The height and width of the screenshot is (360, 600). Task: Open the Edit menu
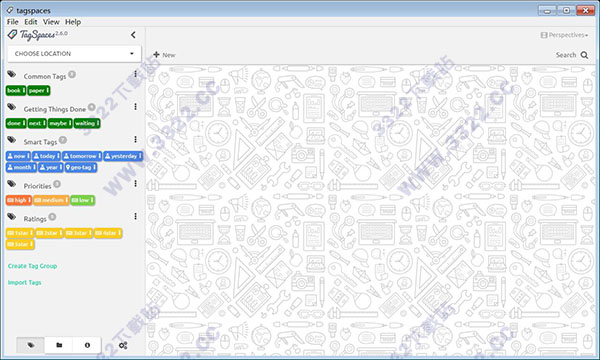pyautogui.click(x=31, y=22)
